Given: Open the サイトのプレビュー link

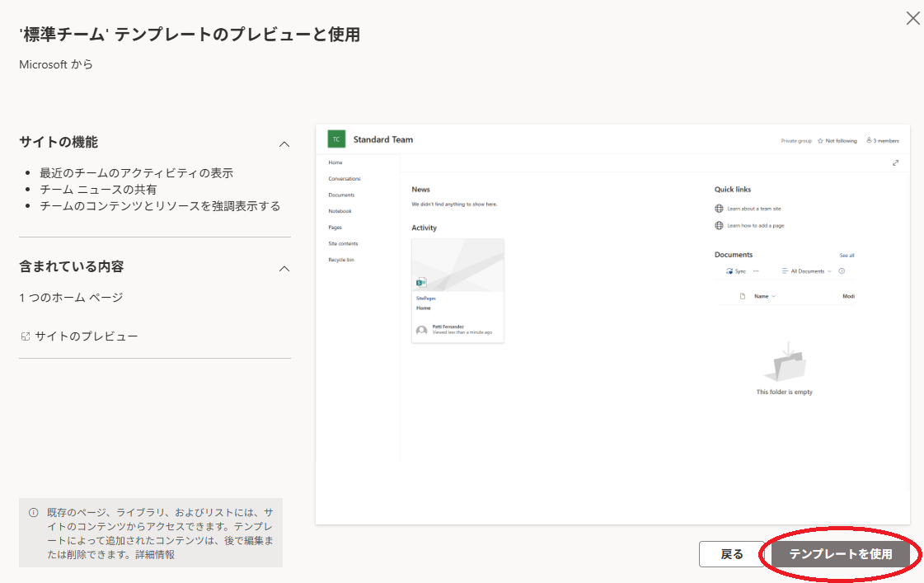Looking at the screenshot, I should tap(86, 336).
